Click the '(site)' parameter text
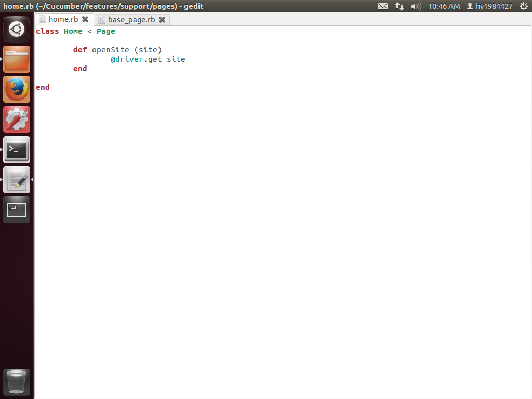Viewport: 532px width, 399px height. pos(148,50)
